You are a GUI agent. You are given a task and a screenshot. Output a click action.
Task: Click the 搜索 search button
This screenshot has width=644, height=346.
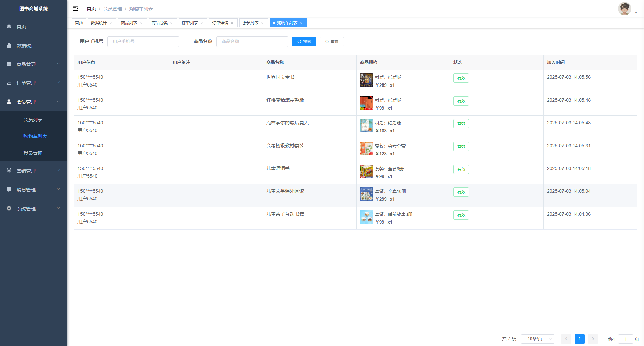tap(304, 42)
